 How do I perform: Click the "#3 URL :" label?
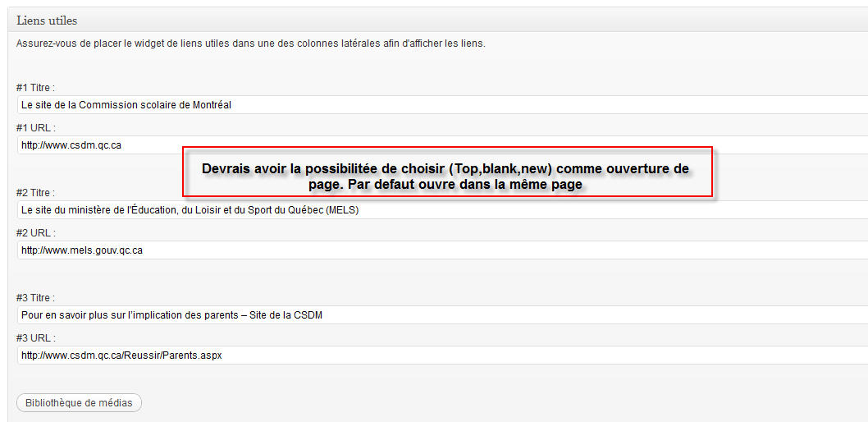(x=35, y=338)
